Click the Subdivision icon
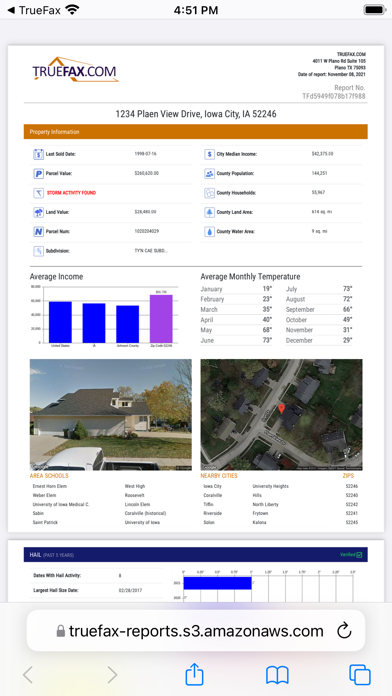Screen dimensions: 392x696 click(38, 251)
